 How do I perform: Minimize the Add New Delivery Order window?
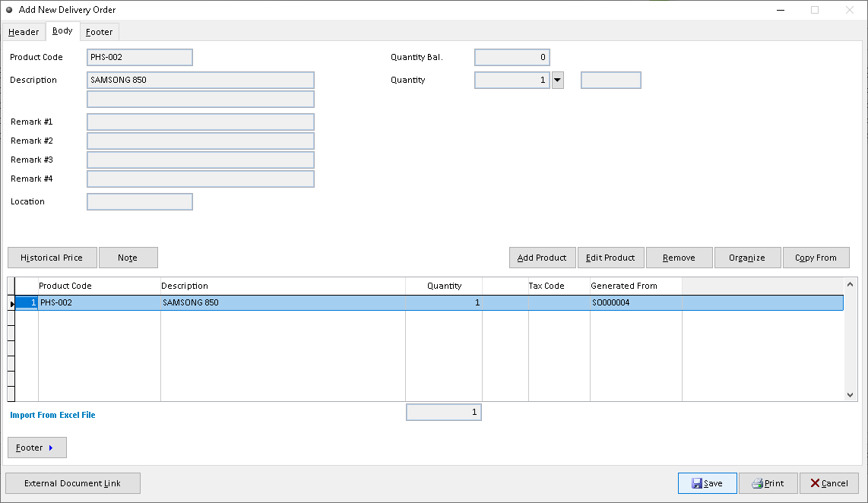click(x=781, y=10)
